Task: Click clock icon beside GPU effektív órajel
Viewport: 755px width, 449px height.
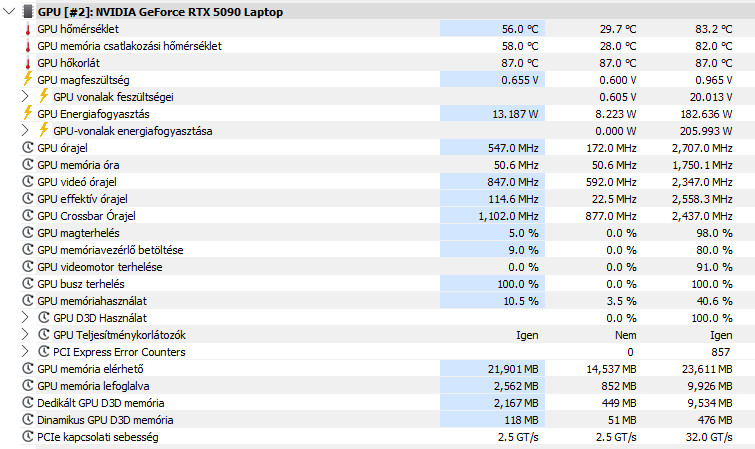Action: pos(28,198)
